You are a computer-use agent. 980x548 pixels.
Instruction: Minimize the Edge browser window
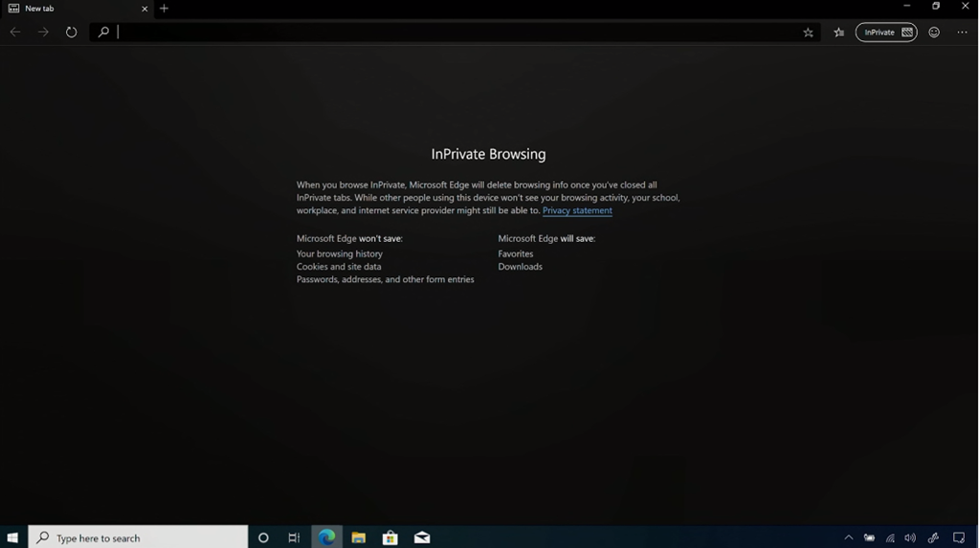(907, 7)
